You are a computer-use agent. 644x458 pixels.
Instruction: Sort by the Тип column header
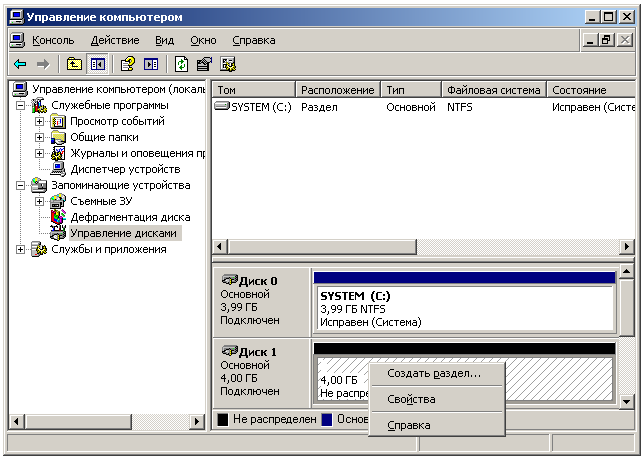pos(411,90)
